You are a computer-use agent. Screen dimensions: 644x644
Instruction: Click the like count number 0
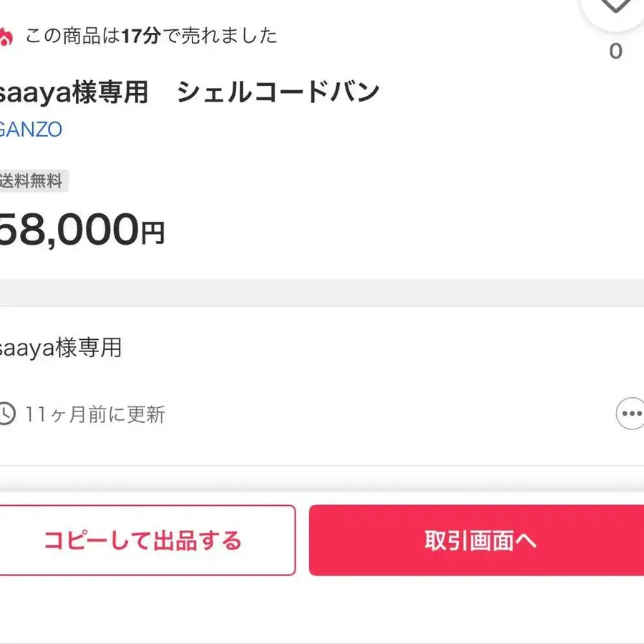[x=615, y=52]
